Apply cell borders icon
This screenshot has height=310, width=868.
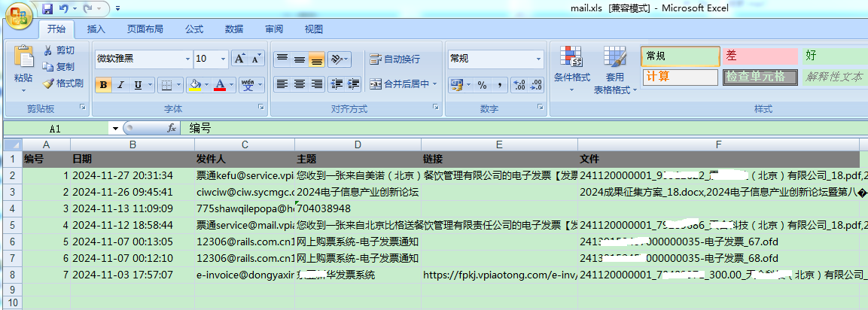pos(166,85)
